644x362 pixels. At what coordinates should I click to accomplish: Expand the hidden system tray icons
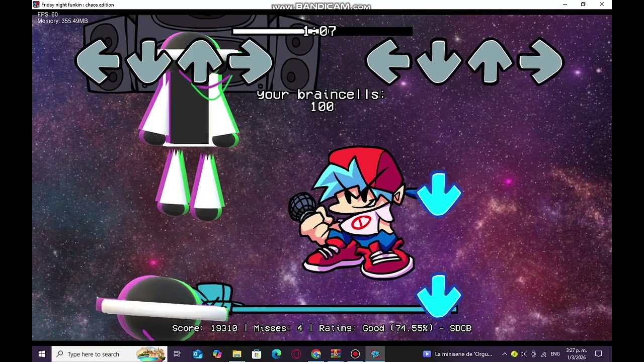click(x=505, y=354)
